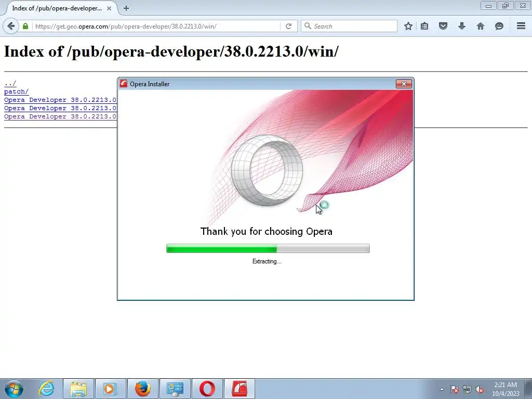Restore down the Firefox window
This screenshot has width=532, height=399.
point(506,6)
